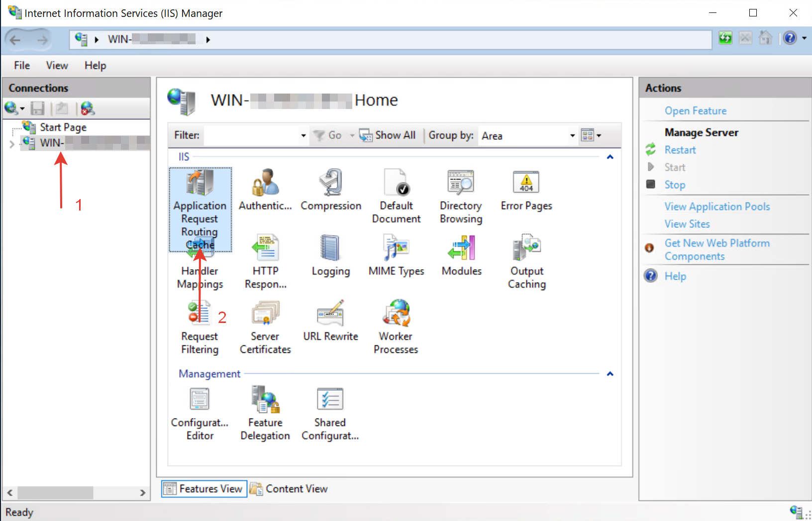Click the blue Help question mark icon top right
Screen dimensions: 812x521
[790, 38]
